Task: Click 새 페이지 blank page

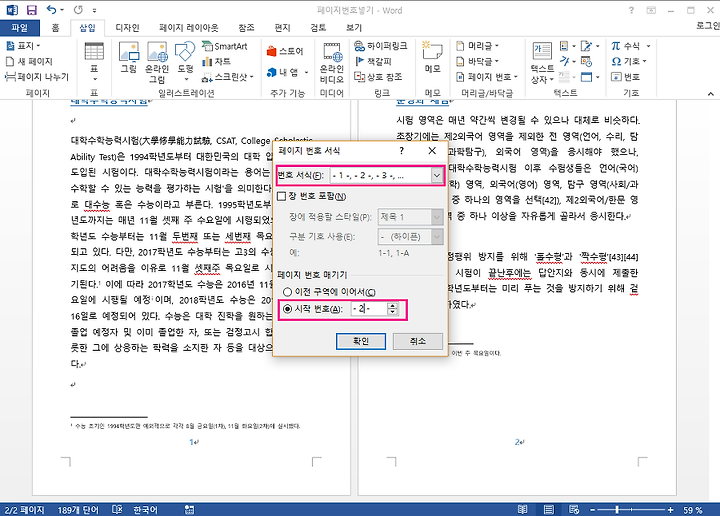Action: [29, 61]
